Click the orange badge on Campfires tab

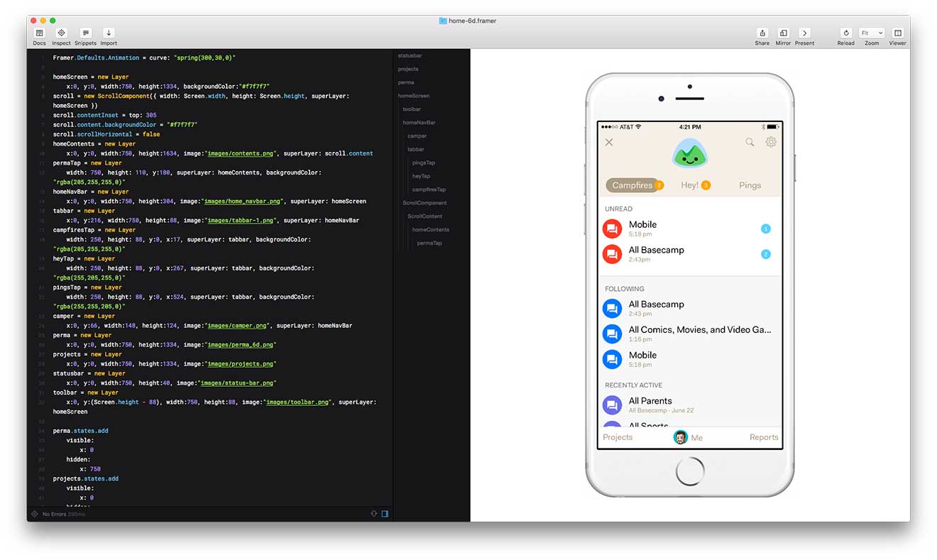(659, 185)
